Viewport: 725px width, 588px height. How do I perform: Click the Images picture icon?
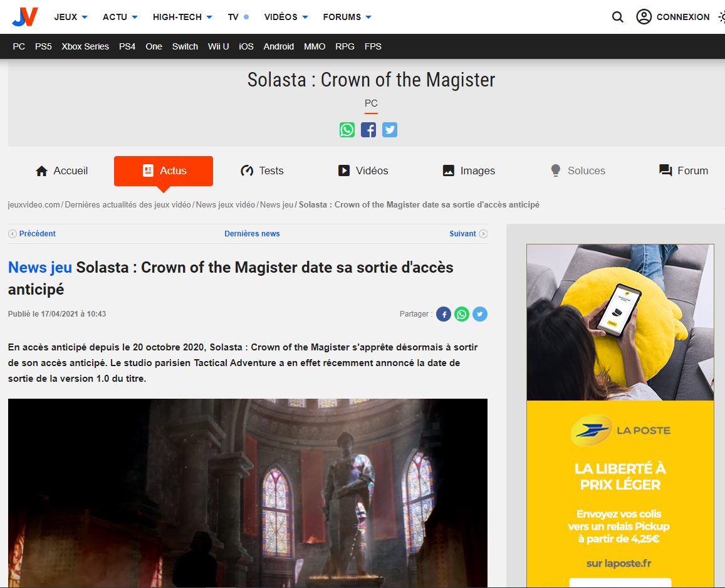click(449, 171)
